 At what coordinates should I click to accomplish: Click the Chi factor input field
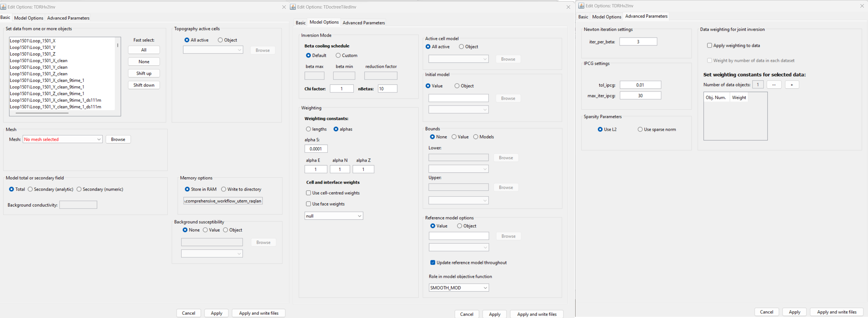pos(342,89)
